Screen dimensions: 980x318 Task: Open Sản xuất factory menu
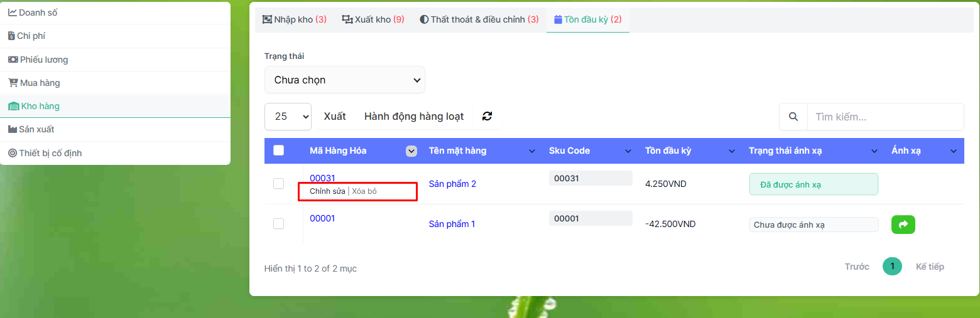[x=36, y=129]
